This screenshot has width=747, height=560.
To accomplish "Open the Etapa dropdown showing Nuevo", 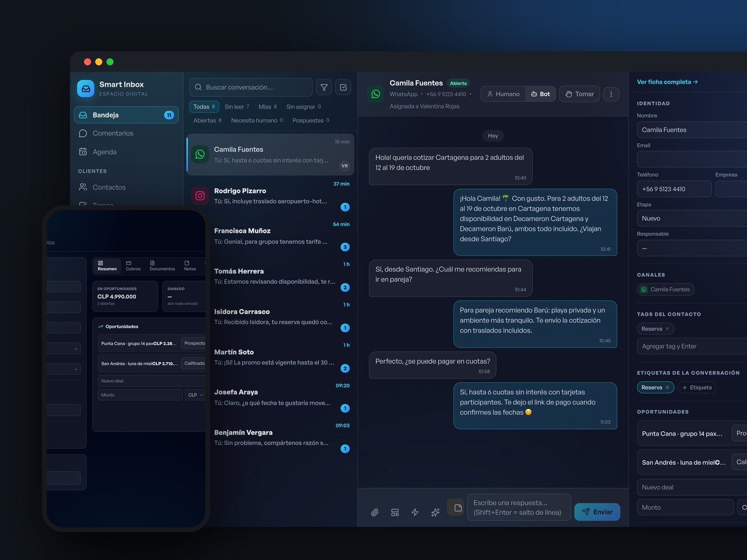I will [692, 218].
